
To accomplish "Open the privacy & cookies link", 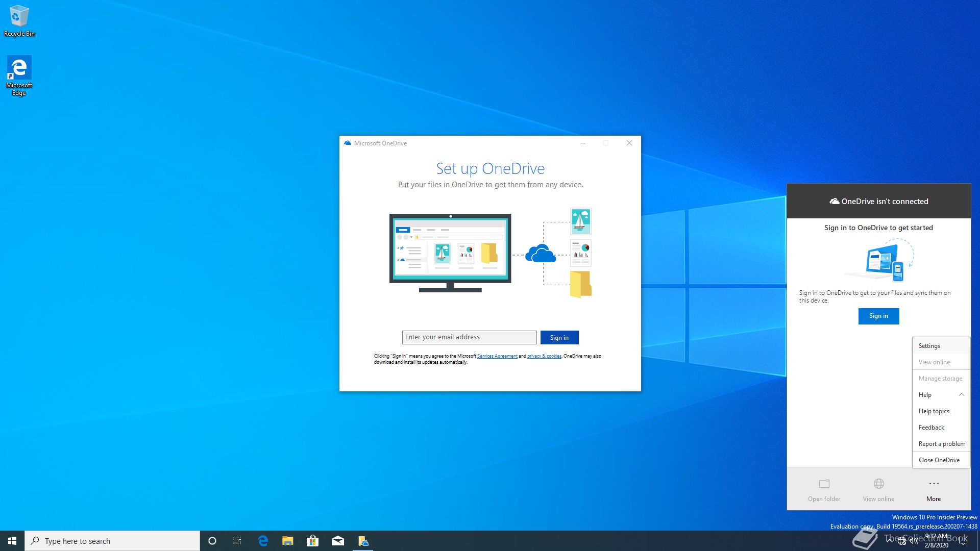I will click(x=544, y=356).
